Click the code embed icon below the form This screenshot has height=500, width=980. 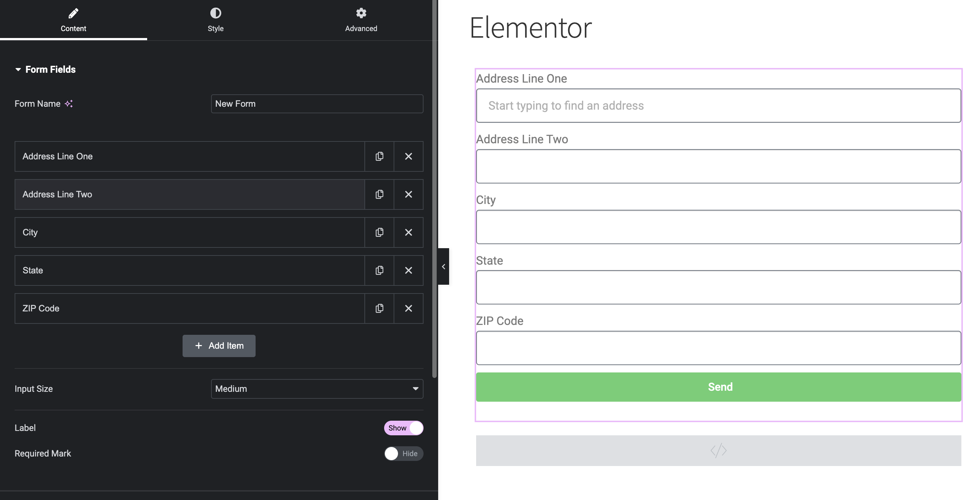tap(718, 451)
